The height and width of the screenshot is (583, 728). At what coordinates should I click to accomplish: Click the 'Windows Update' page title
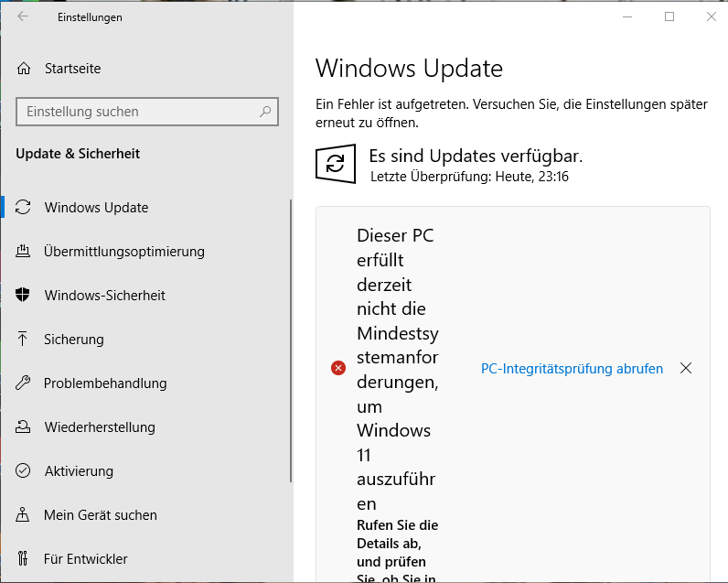[409, 69]
